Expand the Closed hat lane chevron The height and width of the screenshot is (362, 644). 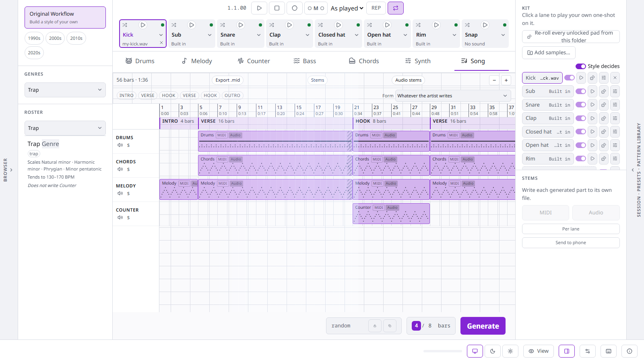[357, 35]
